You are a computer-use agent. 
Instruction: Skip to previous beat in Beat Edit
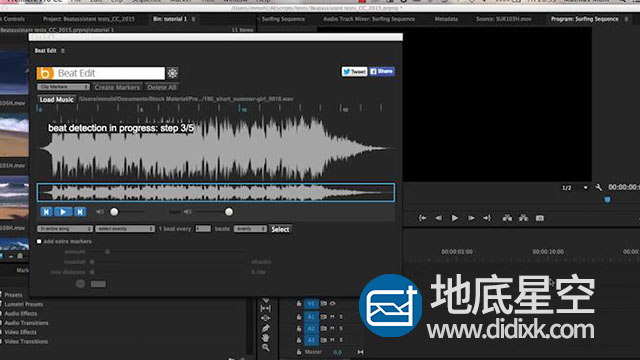click(47, 212)
